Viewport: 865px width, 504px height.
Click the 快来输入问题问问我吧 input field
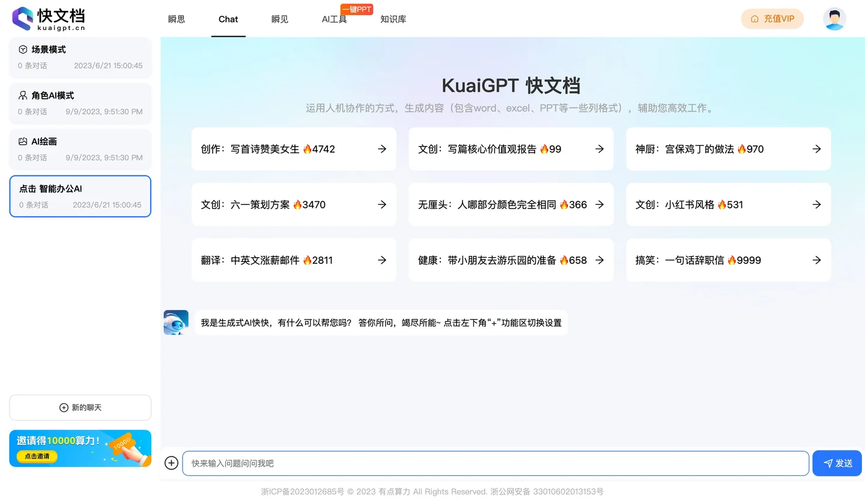(x=496, y=463)
